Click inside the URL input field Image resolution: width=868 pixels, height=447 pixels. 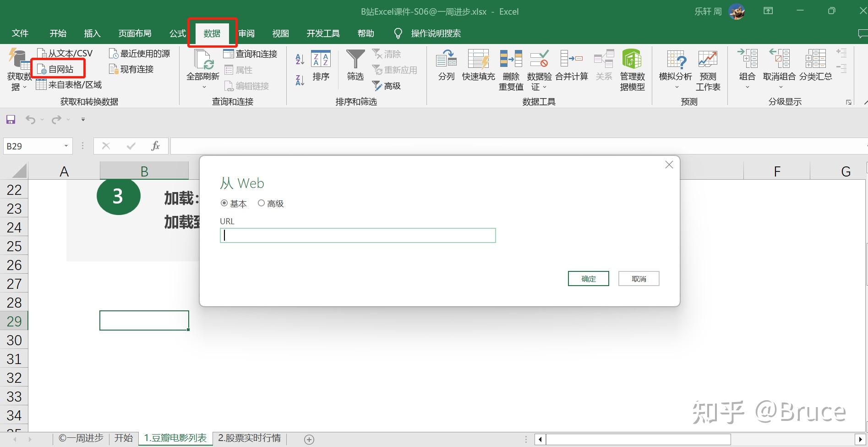[x=357, y=235]
